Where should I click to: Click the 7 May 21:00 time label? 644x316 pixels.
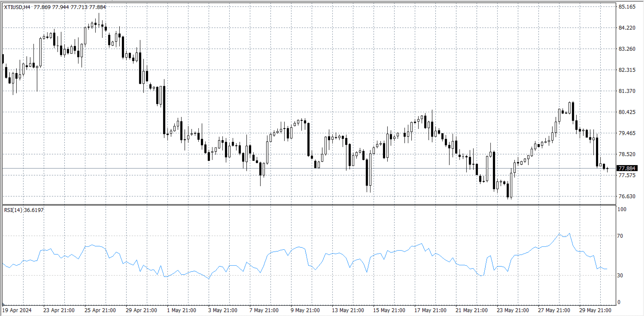[264, 310]
